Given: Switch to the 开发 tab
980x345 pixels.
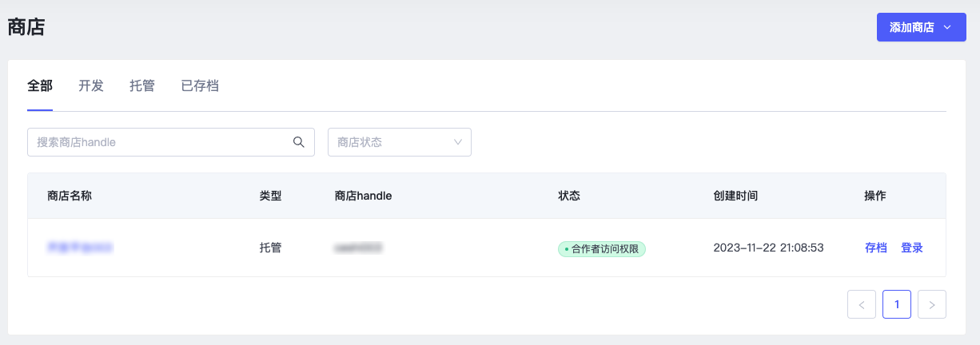Looking at the screenshot, I should (91, 85).
